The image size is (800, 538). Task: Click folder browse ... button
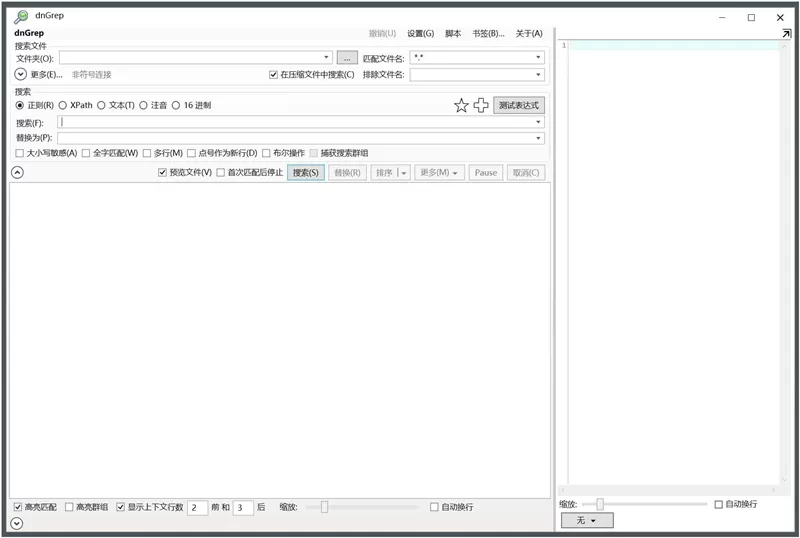coord(347,58)
